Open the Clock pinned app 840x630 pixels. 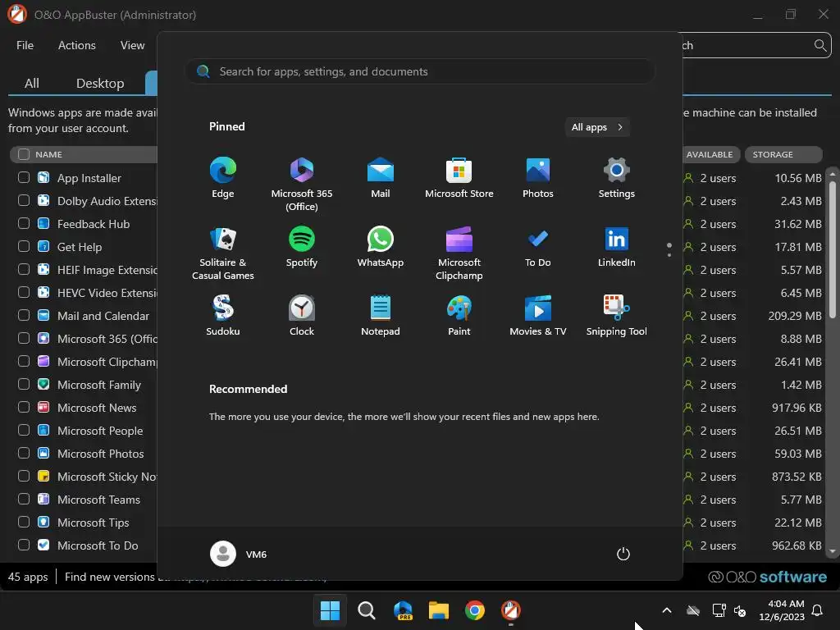point(302,316)
